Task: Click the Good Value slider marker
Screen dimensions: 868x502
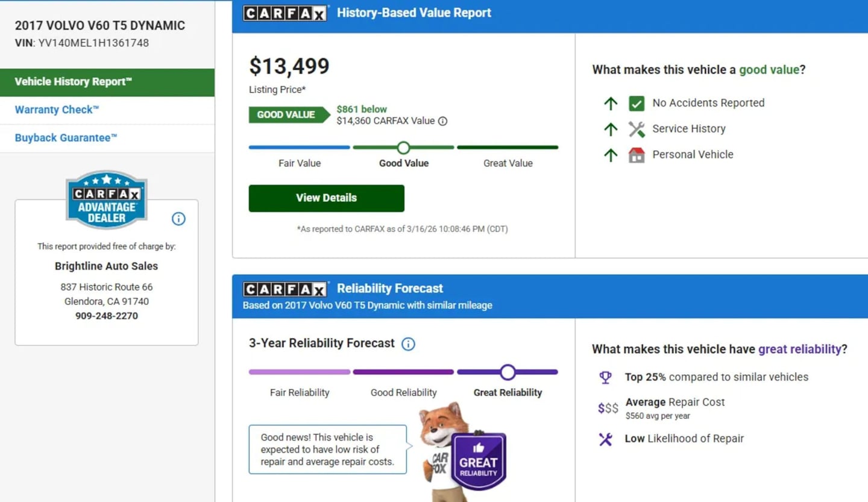Action: coord(403,148)
